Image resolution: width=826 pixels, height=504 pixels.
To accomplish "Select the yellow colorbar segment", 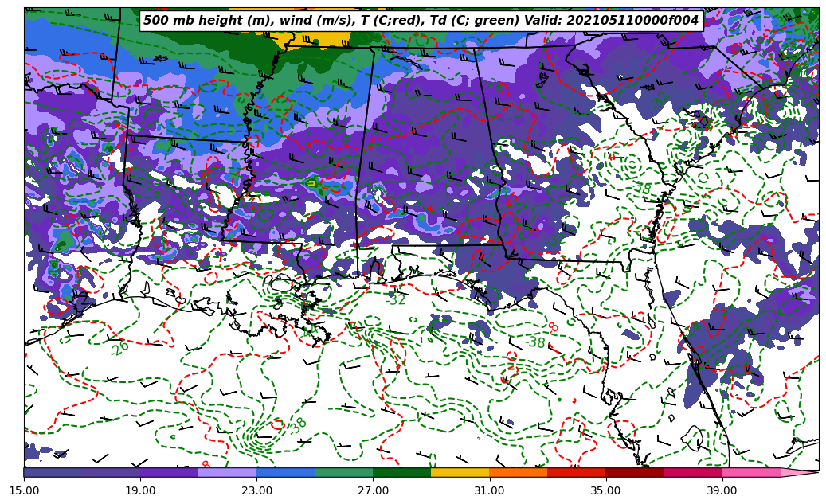I will [460, 472].
